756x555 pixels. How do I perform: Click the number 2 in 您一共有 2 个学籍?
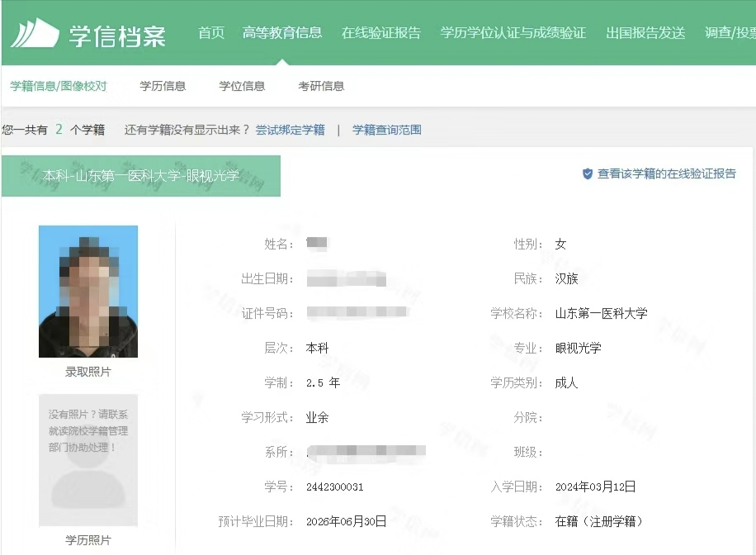59,130
